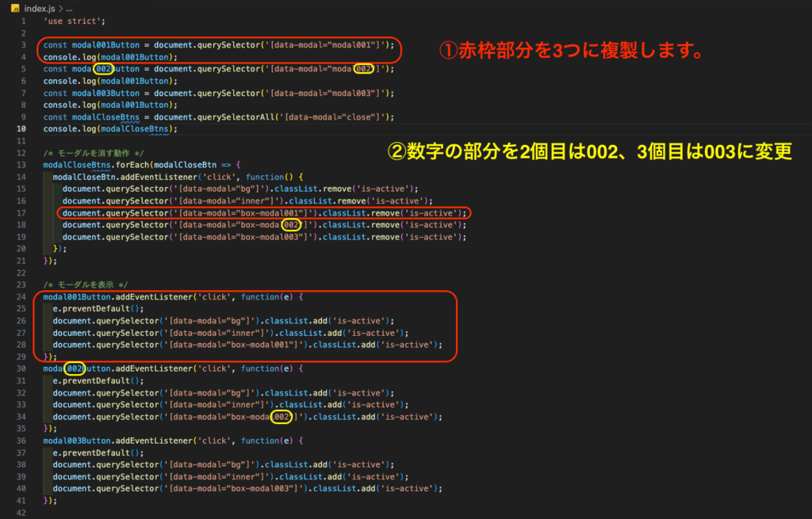The width and height of the screenshot is (812, 519).
Task: Click the yellow-circled 002 inside line 18
Action: pyautogui.click(x=293, y=225)
